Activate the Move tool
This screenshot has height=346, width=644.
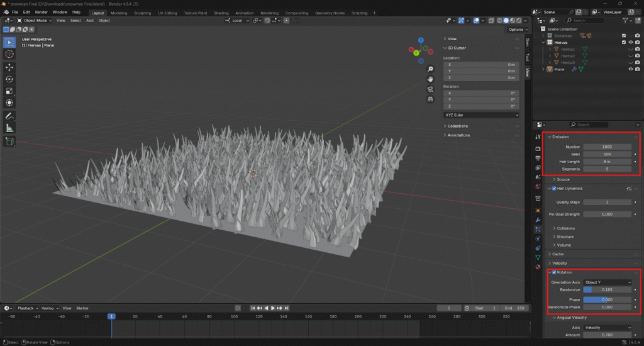click(9, 67)
